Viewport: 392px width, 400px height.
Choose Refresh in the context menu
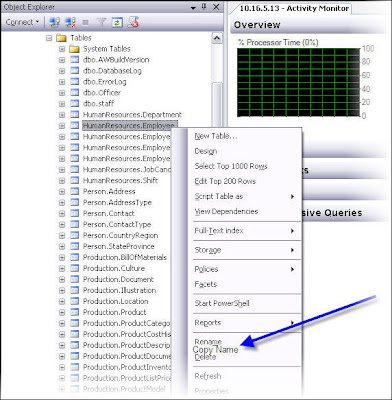[208, 376]
